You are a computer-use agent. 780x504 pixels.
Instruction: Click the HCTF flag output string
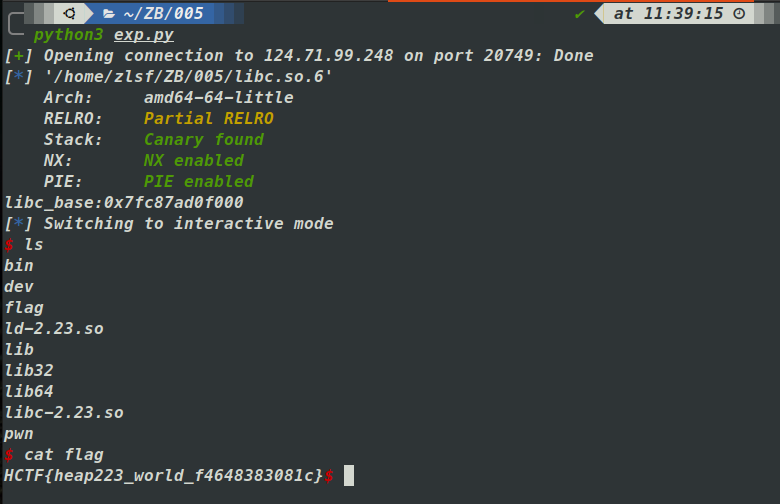[x=164, y=476]
